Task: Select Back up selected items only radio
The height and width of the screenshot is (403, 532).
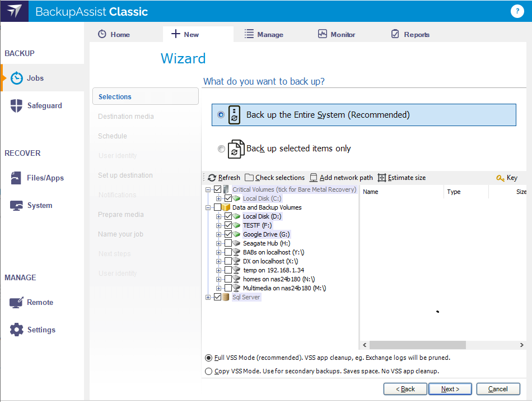Action: coord(221,149)
